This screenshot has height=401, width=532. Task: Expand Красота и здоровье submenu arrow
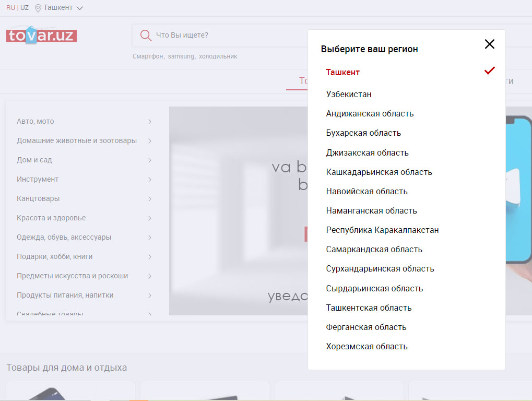click(x=149, y=218)
